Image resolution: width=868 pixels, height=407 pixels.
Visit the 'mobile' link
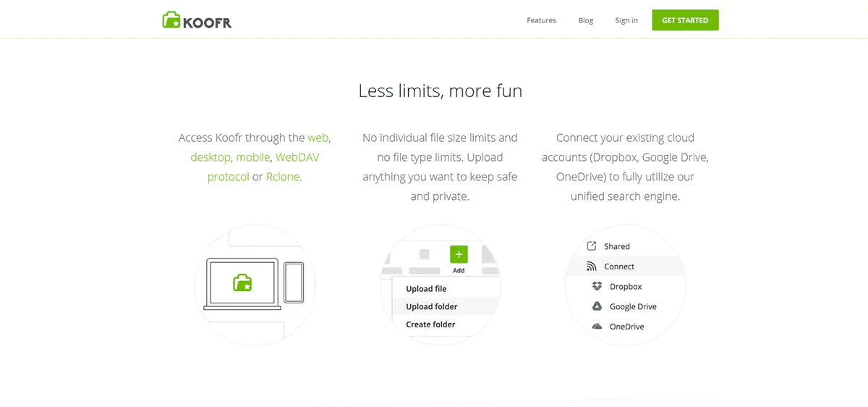253,157
